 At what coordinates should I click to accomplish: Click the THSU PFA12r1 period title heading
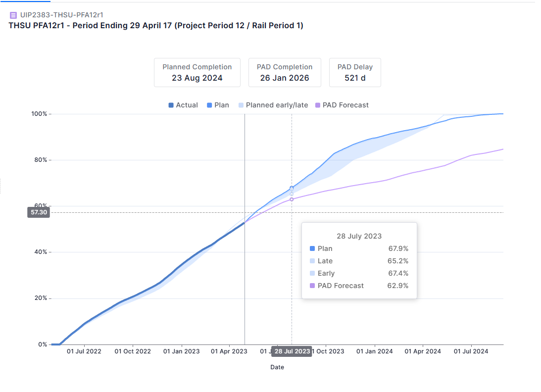(x=156, y=25)
